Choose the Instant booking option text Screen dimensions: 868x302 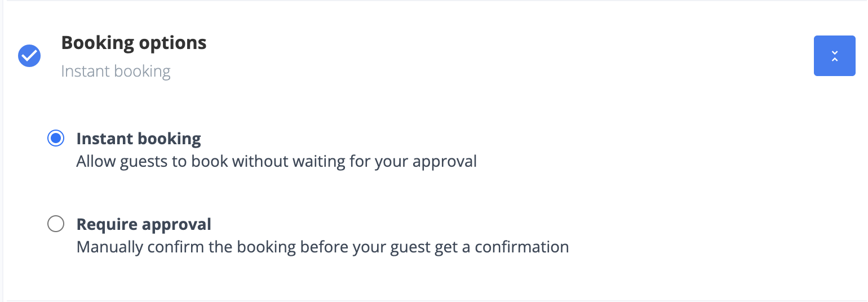point(139,139)
